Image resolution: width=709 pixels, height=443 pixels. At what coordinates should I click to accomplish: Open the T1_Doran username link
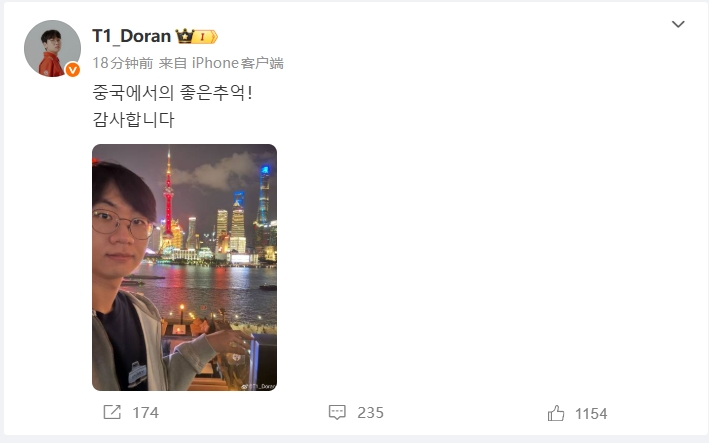tap(132, 36)
